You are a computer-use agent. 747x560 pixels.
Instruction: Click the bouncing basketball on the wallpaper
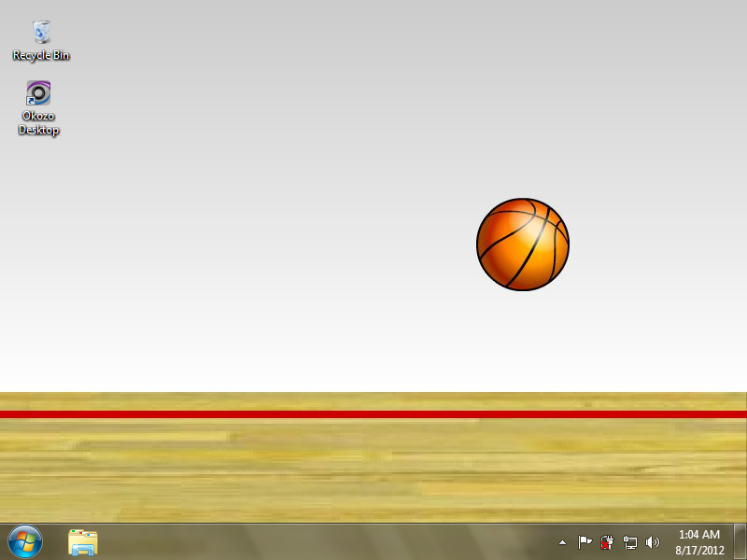point(523,245)
